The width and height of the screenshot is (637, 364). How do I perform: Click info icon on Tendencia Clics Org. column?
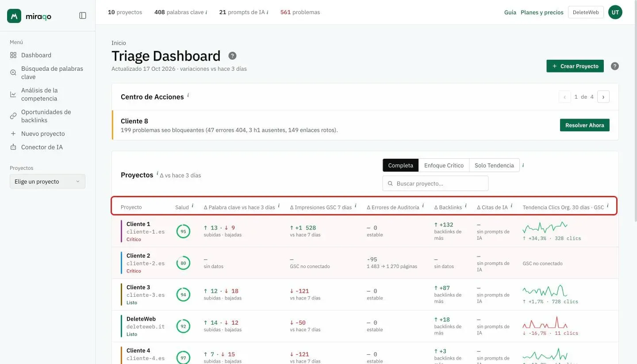pos(608,206)
